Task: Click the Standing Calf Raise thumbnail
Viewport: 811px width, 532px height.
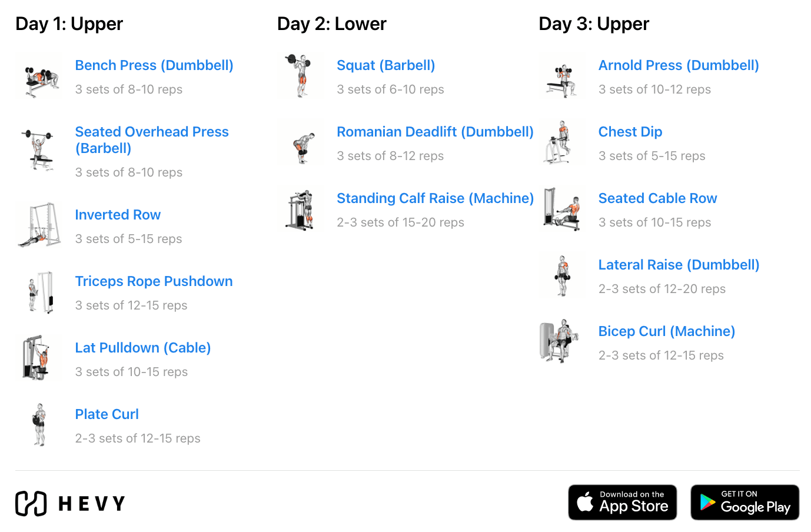Action: click(x=300, y=208)
